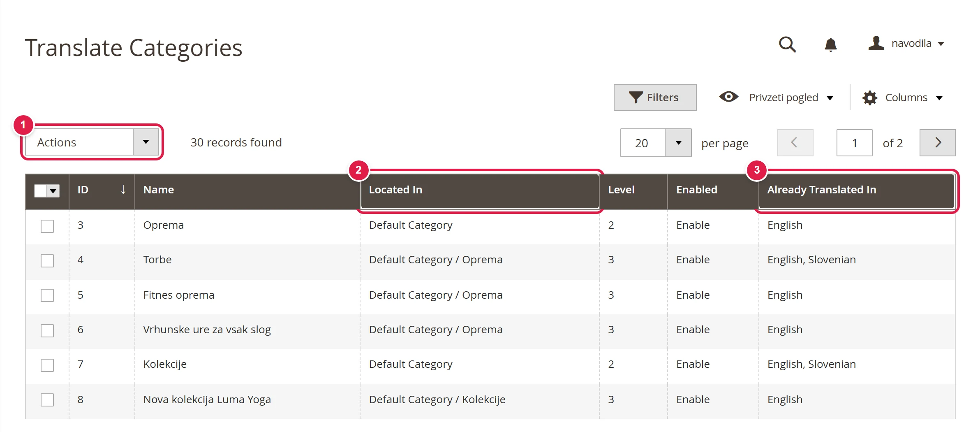Go to the next page arrow
The image size is (980, 432).
pos(937,143)
